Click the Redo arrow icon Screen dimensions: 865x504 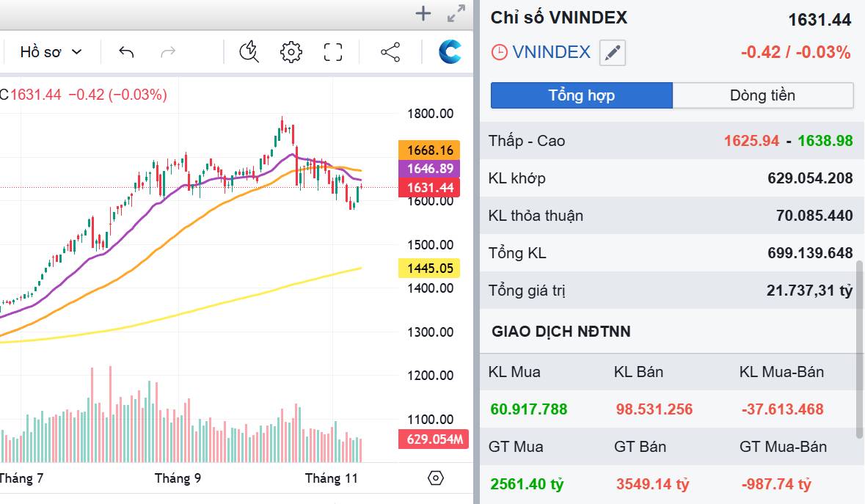[x=167, y=52]
